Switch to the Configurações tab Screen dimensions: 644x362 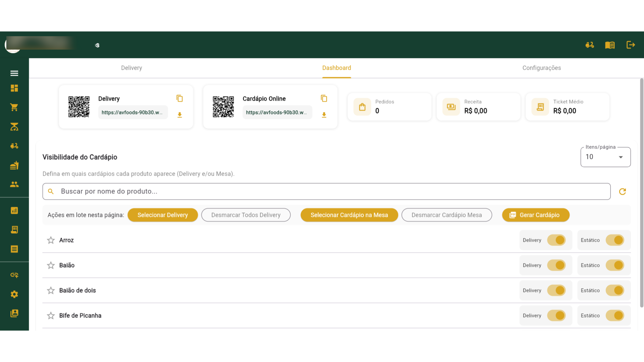point(541,68)
